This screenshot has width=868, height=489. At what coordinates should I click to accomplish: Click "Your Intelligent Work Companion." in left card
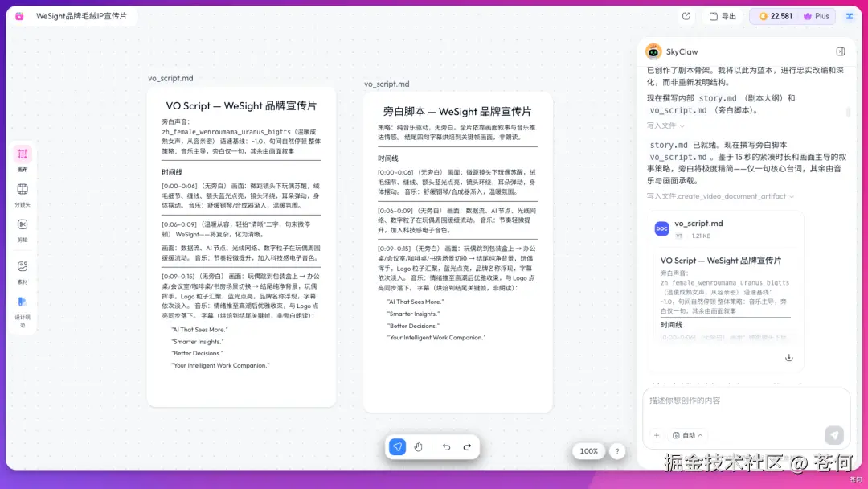(x=220, y=365)
